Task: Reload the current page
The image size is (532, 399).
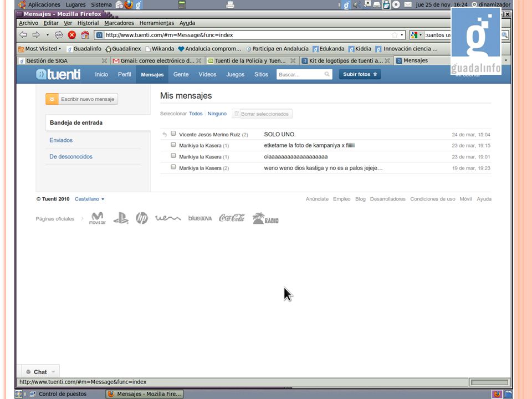Action: [x=59, y=35]
